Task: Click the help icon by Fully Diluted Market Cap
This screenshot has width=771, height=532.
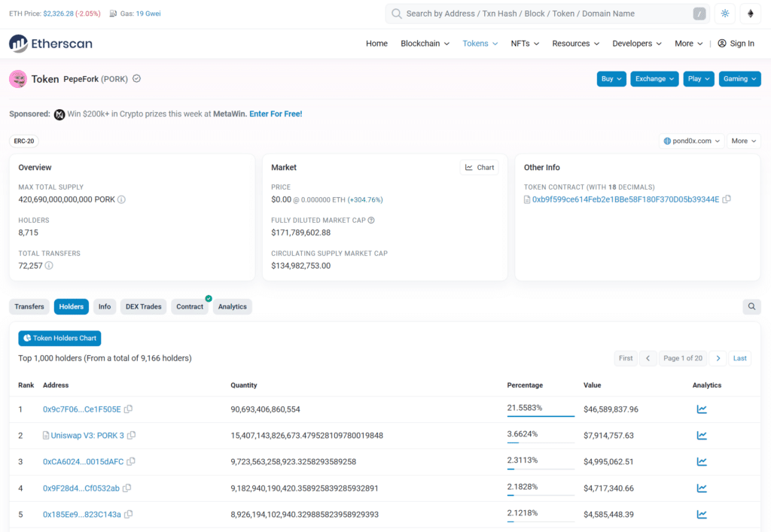Action: point(371,220)
